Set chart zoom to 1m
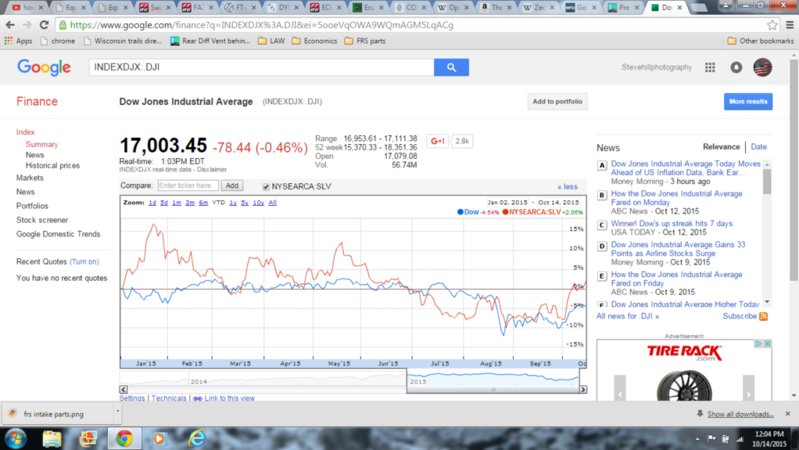The image size is (799, 450). (x=176, y=203)
